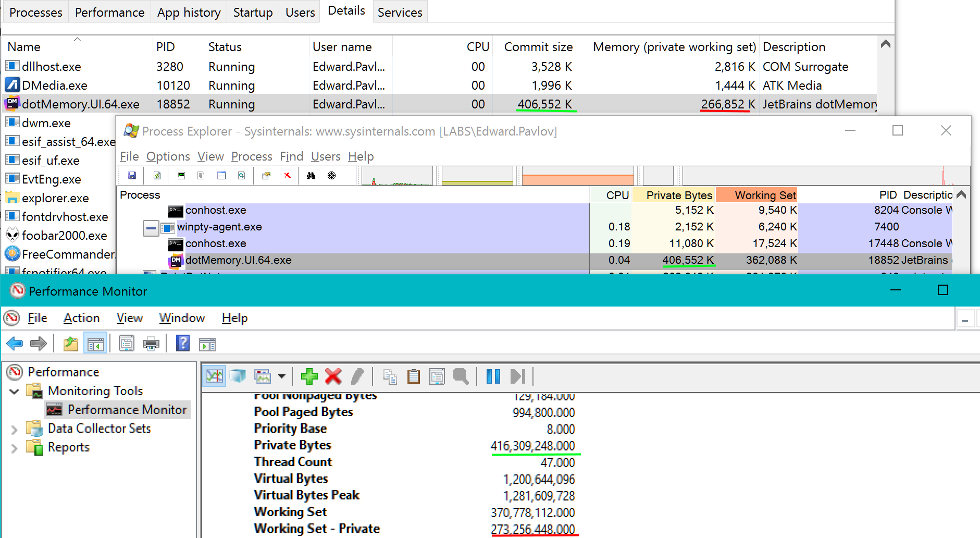Click the blue question mark Help icon
This screenshot has height=538, width=980.
click(x=183, y=344)
